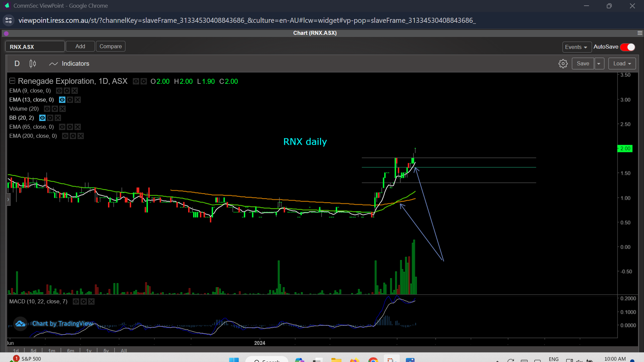Open settings for EMA 13 indicator
The height and width of the screenshot is (362, 644).
click(x=70, y=100)
